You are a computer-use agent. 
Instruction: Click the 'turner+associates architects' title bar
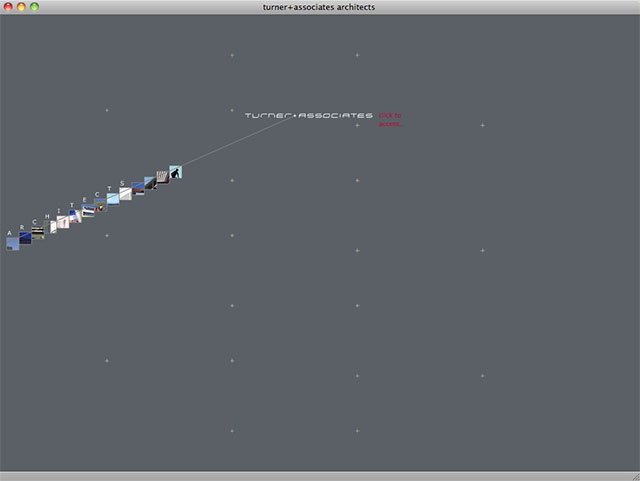320,7
